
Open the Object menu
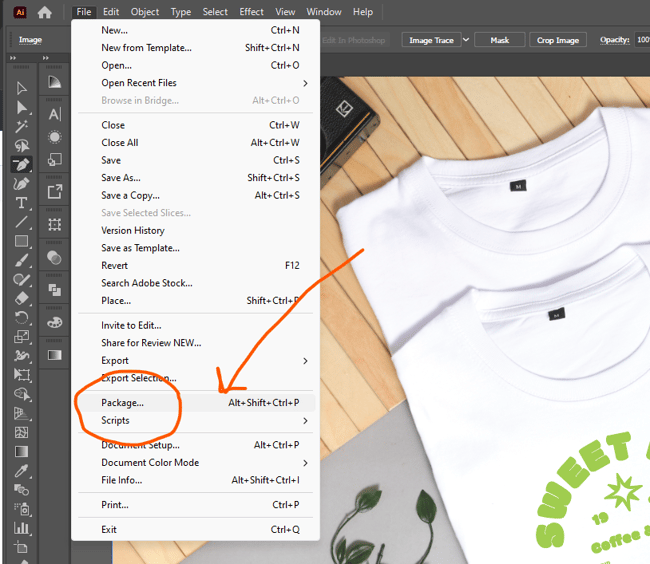coord(145,12)
